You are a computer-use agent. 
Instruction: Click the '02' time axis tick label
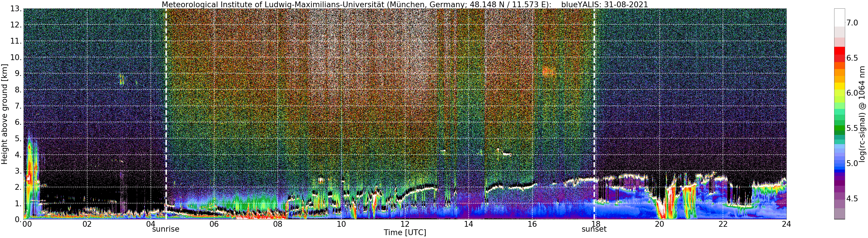click(x=87, y=224)
